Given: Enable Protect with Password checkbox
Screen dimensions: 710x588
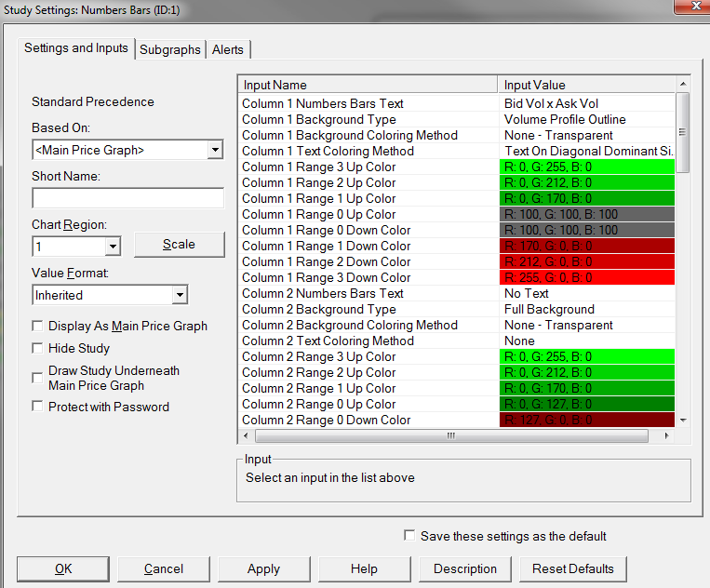Looking at the screenshot, I should [x=37, y=407].
